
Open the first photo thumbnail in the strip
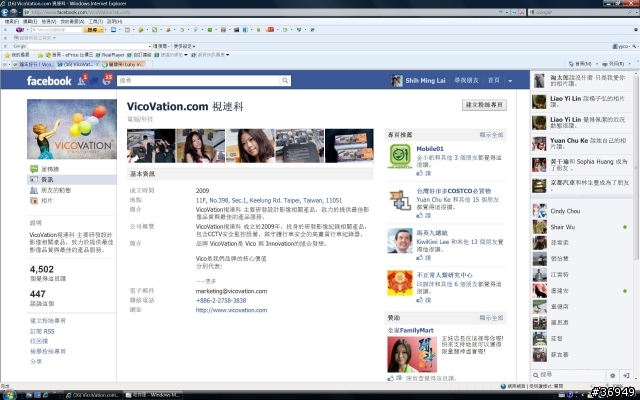point(151,146)
